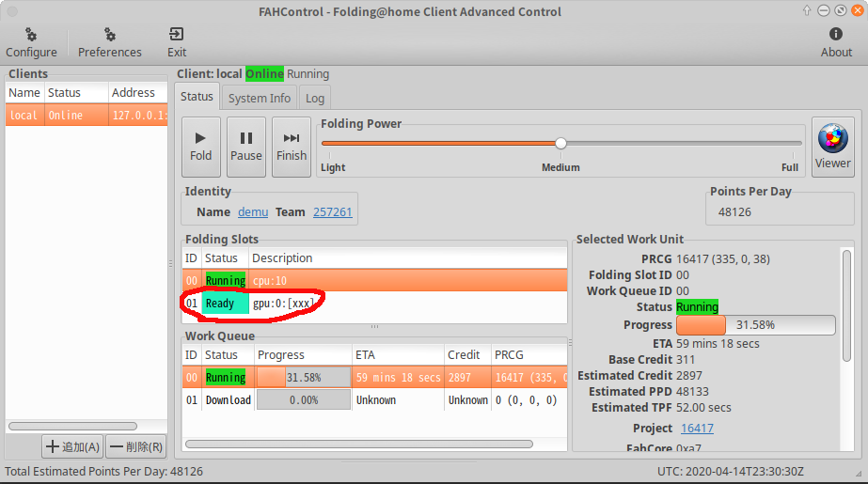The image size is (868, 484).
Task: Select the Status tab
Action: (x=197, y=97)
